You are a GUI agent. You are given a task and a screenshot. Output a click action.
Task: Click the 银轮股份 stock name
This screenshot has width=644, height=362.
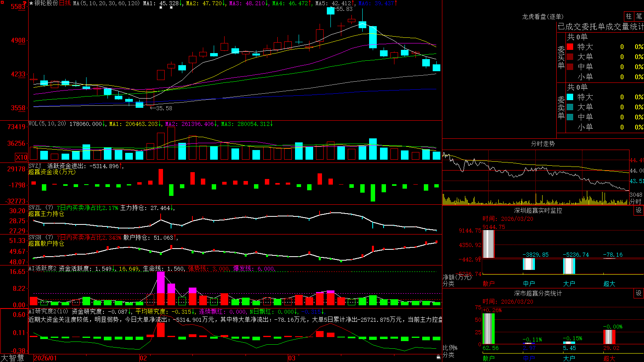pos(46,3)
